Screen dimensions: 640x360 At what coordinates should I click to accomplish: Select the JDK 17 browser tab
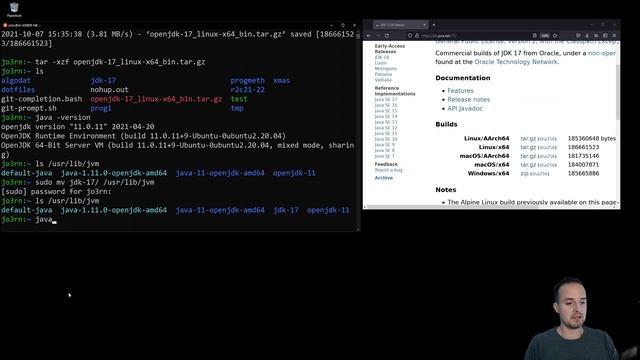pyautogui.click(x=400, y=25)
